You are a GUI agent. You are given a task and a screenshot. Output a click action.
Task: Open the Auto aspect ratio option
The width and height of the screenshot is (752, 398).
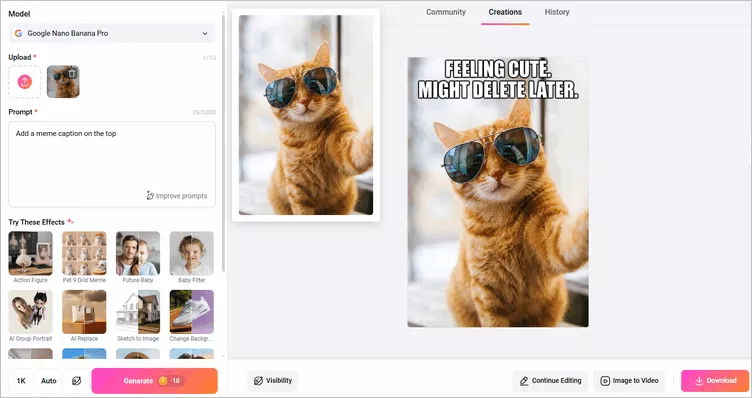[48, 381]
